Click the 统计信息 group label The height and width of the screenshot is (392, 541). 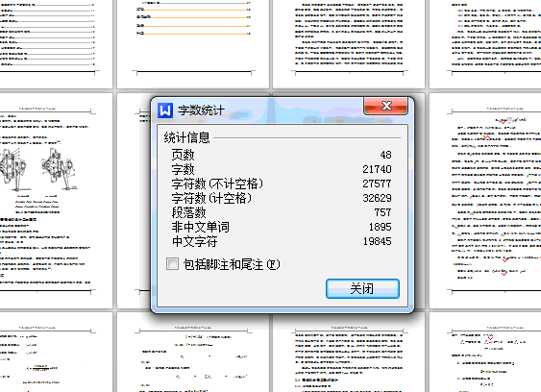(186, 137)
